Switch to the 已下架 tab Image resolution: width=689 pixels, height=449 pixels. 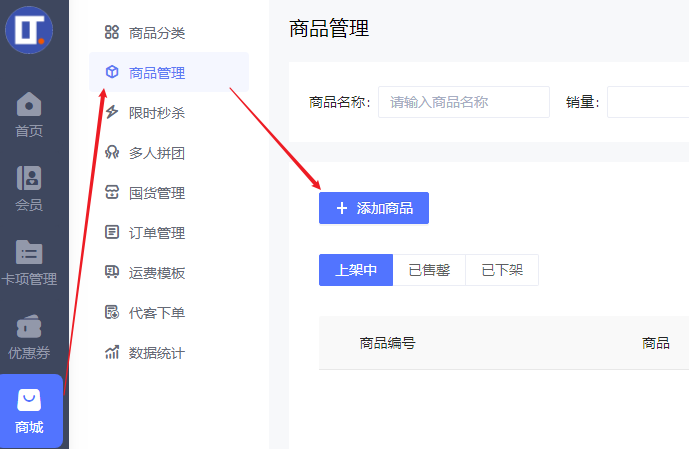(502, 270)
